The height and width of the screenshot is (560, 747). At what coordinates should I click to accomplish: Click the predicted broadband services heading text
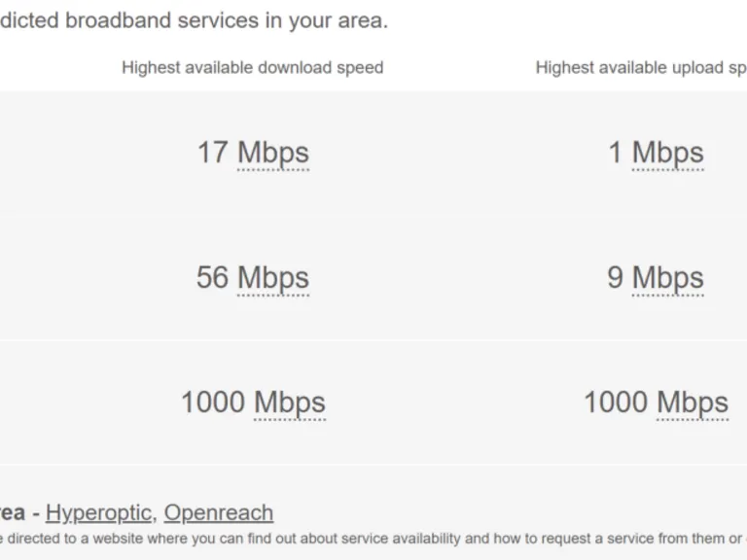(x=195, y=20)
